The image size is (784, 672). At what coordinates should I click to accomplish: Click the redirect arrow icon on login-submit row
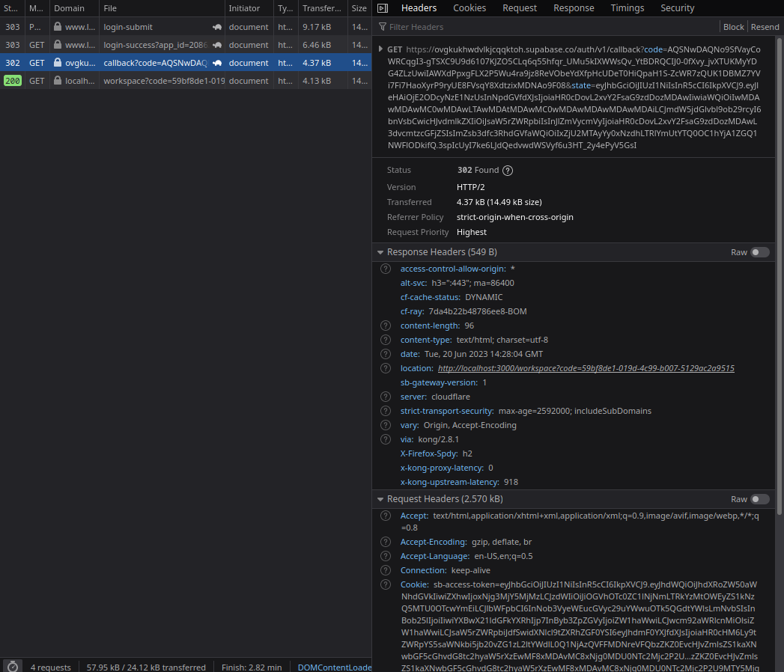pos(217,26)
